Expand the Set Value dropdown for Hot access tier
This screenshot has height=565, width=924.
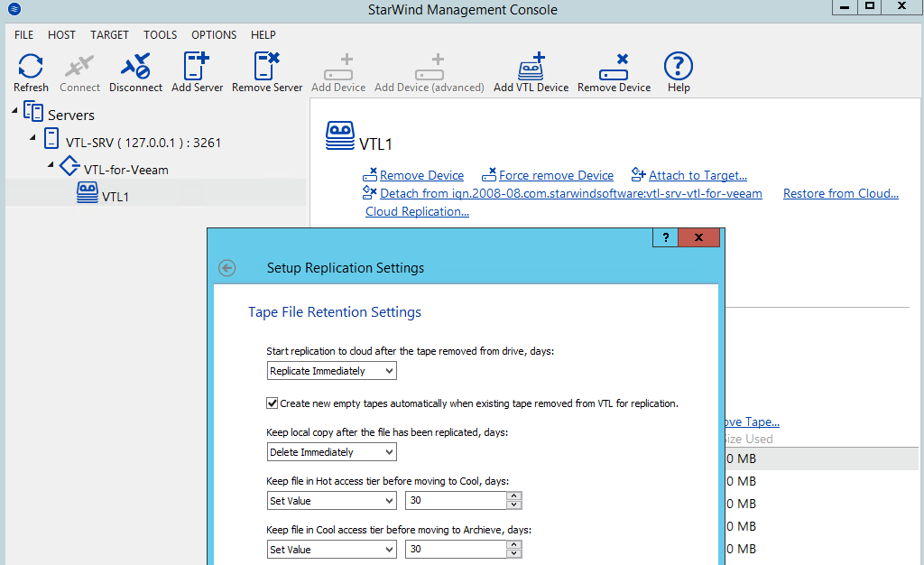[390, 500]
